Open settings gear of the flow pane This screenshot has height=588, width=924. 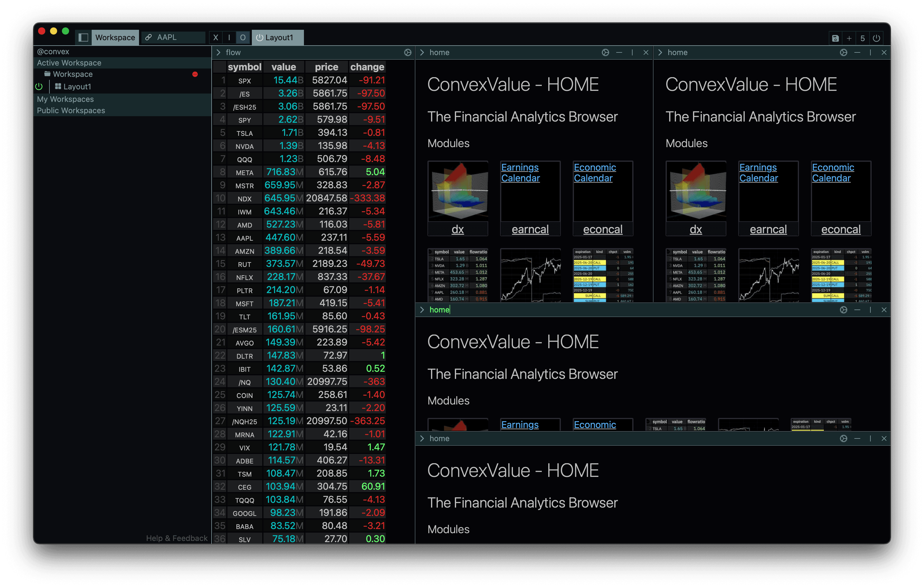click(408, 52)
